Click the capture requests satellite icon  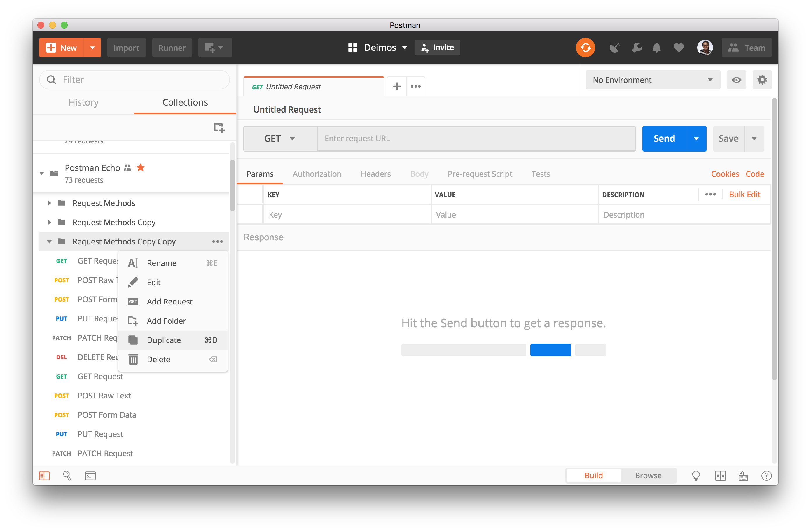(x=614, y=48)
